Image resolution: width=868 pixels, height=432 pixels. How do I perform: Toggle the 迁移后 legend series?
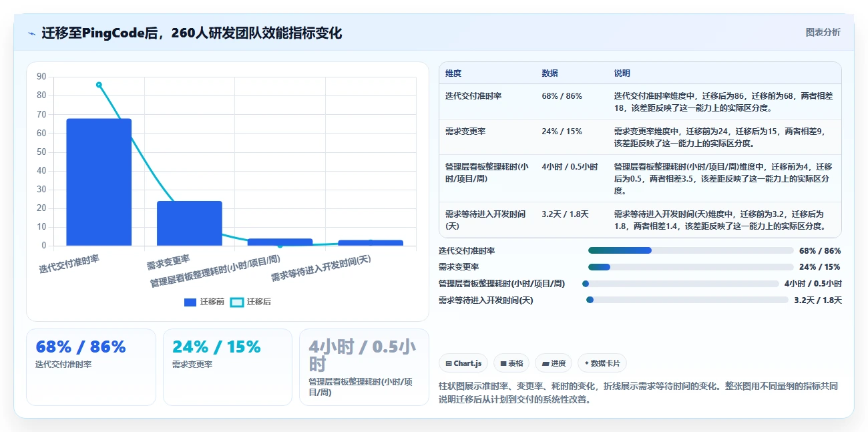point(250,302)
